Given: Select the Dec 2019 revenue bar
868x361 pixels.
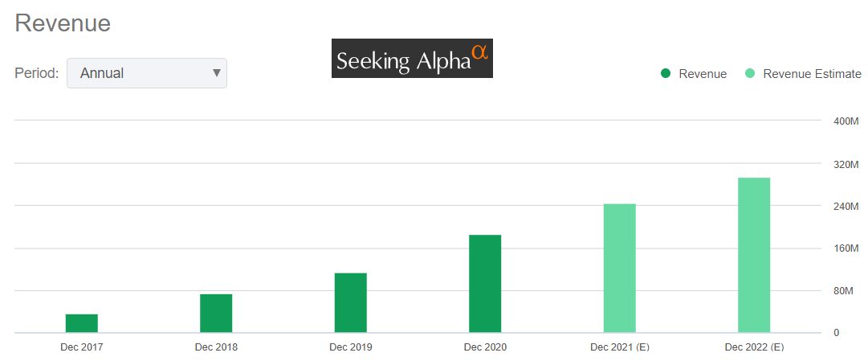Looking at the screenshot, I should (x=351, y=303).
